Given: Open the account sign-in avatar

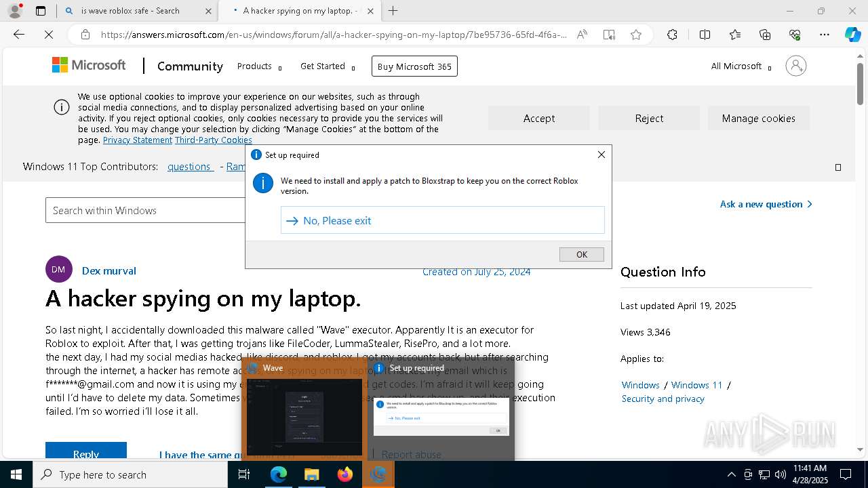Looking at the screenshot, I should 795,66.
